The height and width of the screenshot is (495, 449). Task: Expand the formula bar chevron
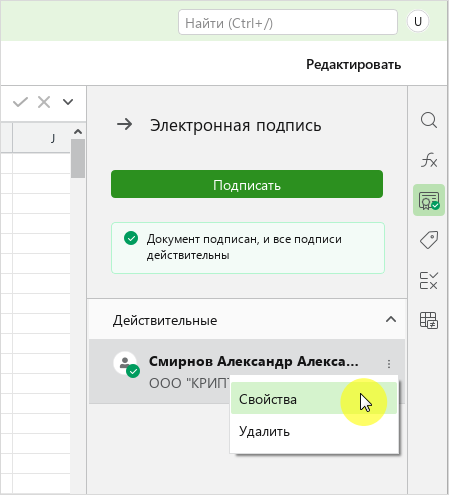coord(68,102)
